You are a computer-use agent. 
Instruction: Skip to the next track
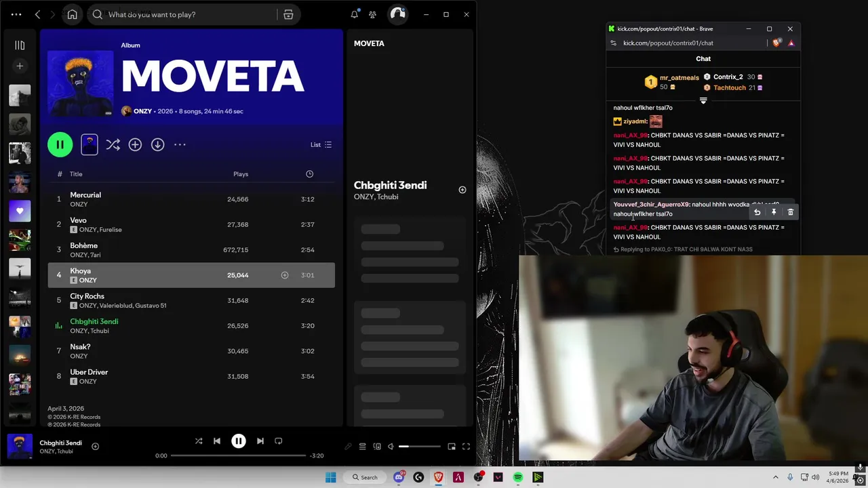(x=260, y=441)
